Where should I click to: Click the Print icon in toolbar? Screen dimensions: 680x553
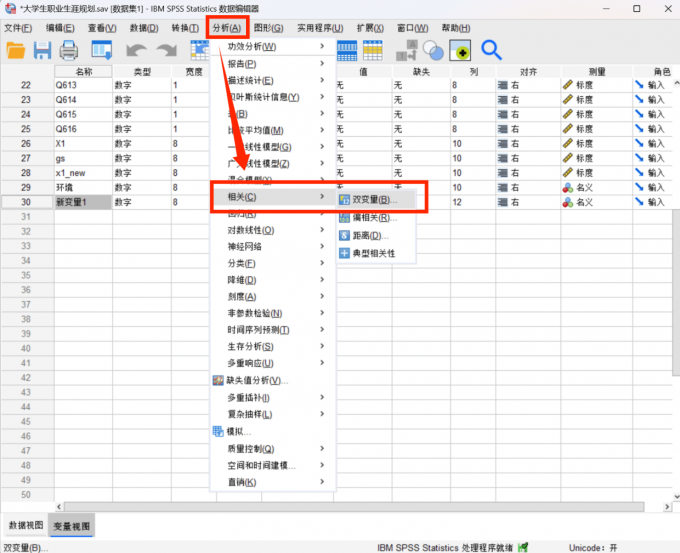(71, 50)
